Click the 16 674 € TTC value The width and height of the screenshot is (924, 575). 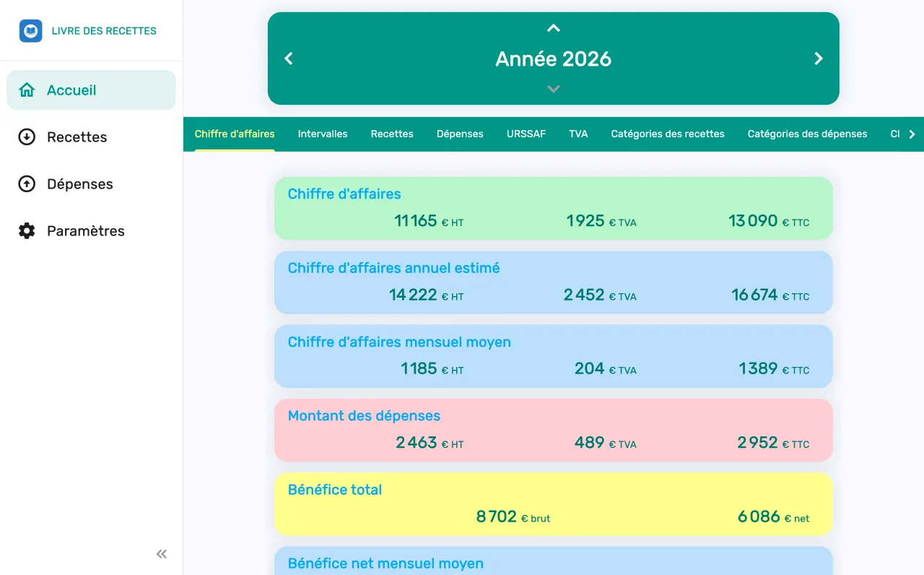(770, 295)
